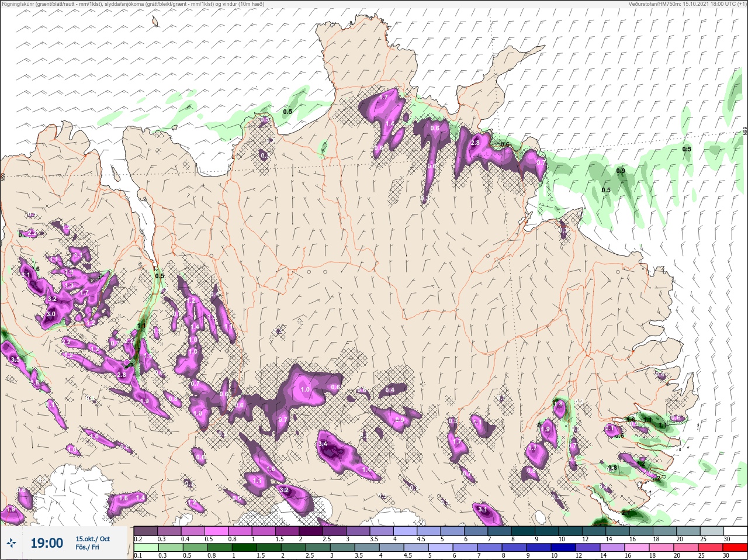Click the 3.0 precipitation value on the map
The image size is (748, 560).
tap(50, 314)
